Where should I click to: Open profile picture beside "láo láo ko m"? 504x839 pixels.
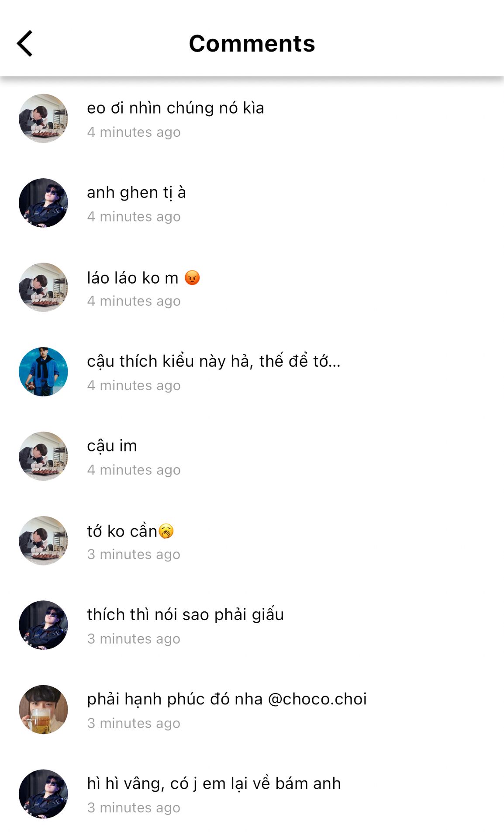(43, 287)
